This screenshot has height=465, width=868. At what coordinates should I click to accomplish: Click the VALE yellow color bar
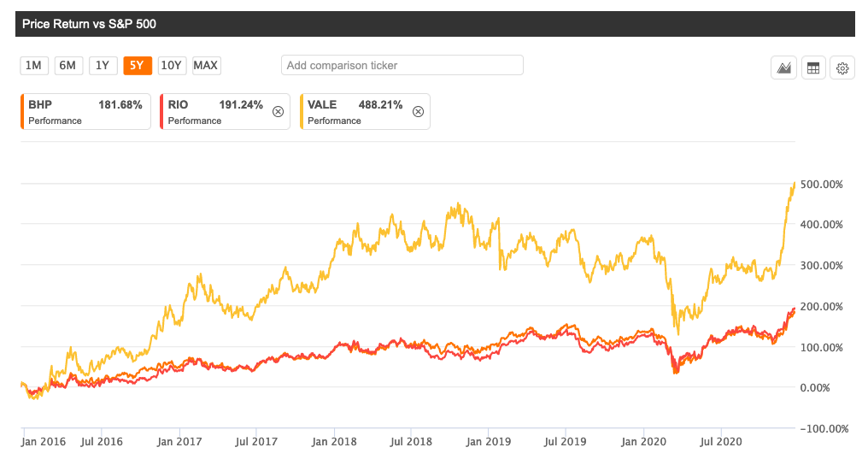302,112
